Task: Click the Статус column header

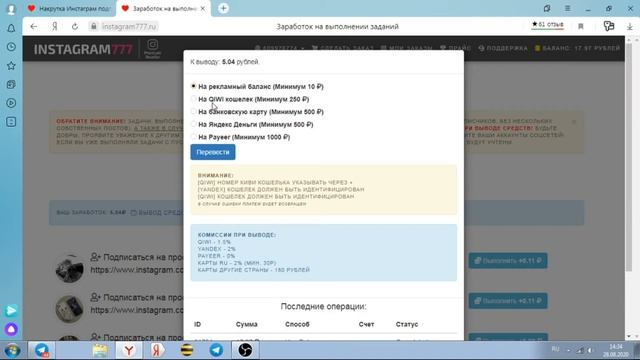Action: click(x=407, y=324)
